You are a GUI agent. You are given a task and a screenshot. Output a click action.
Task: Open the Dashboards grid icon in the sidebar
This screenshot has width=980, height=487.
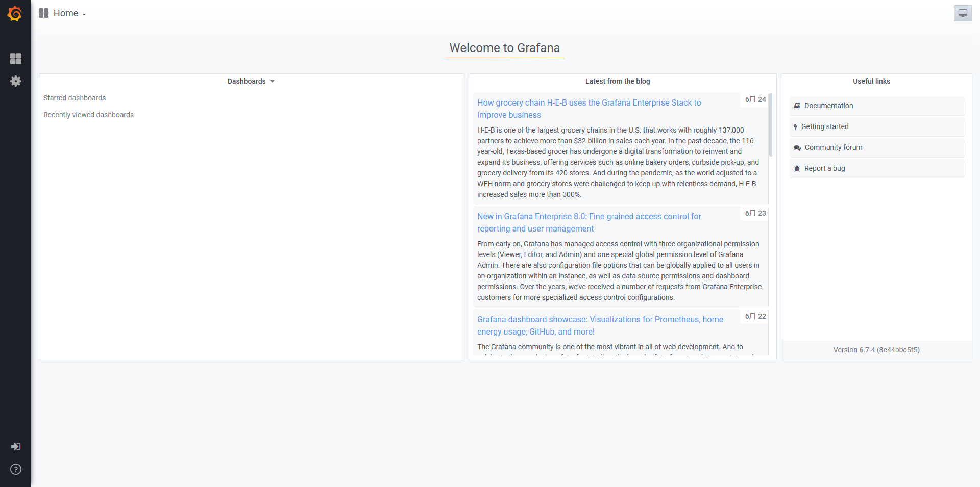pyautogui.click(x=16, y=59)
